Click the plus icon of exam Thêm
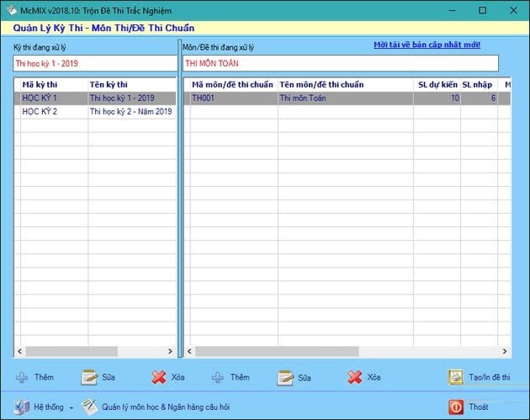The image size is (530, 420). tap(22, 377)
